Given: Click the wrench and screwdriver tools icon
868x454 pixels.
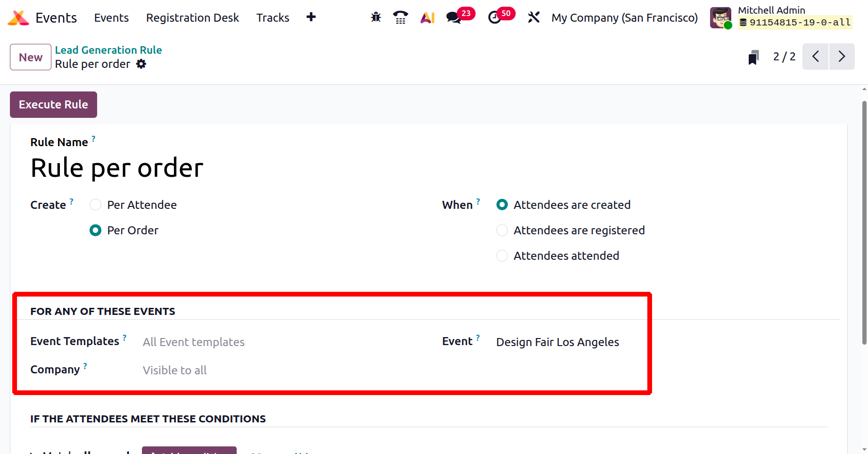Looking at the screenshot, I should (x=533, y=17).
